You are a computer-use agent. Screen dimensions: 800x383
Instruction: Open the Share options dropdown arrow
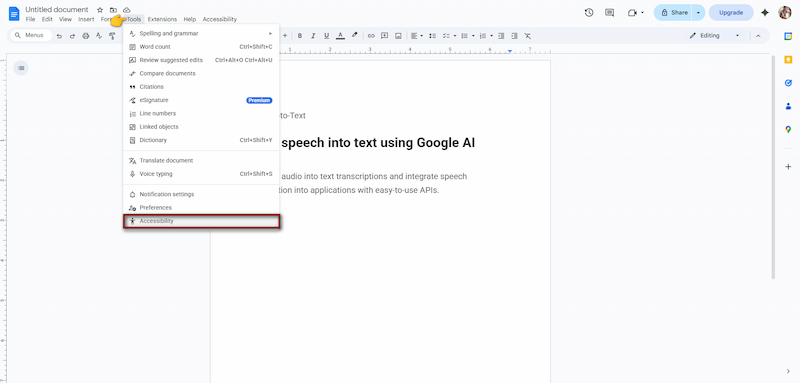(698, 13)
